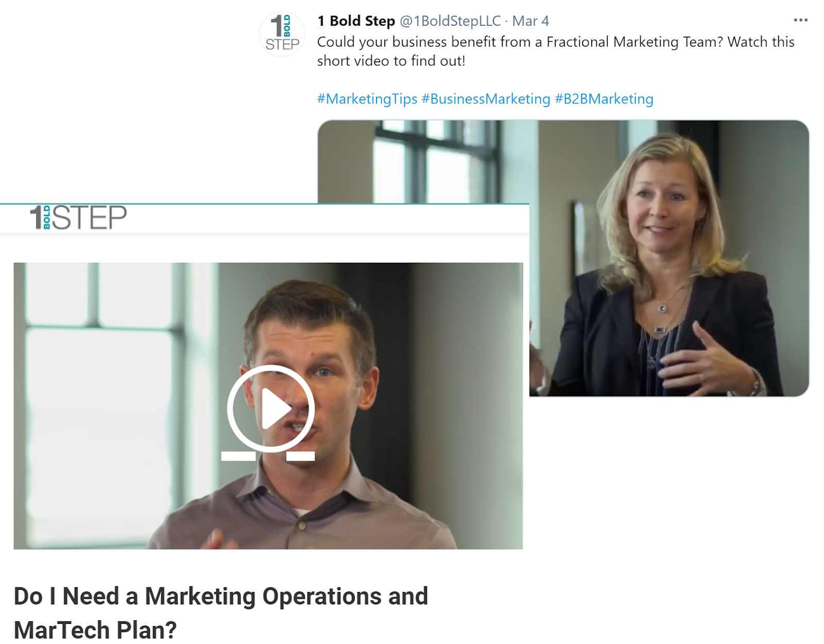The height and width of the screenshot is (644, 824).
Task: Open the #B2BMarketing hashtag
Action: click(604, 99)
